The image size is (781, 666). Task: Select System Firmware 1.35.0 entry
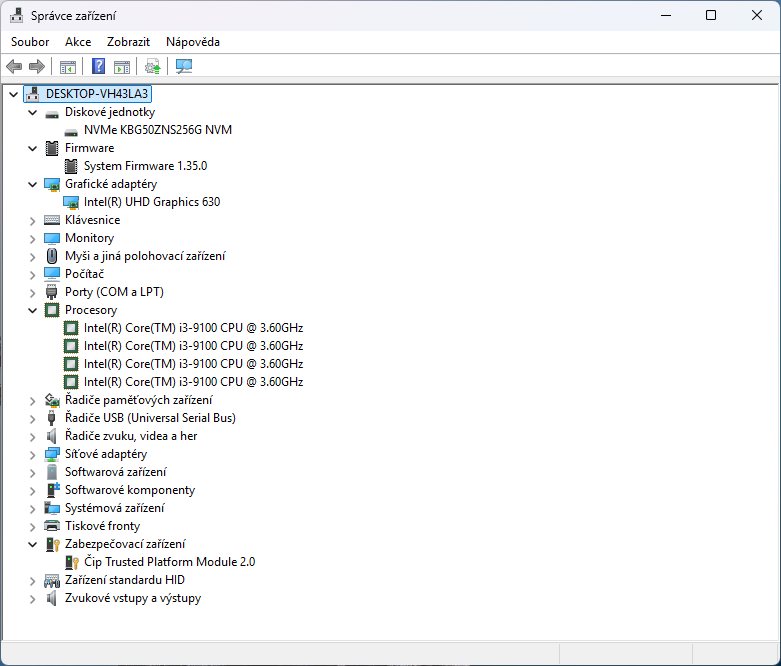[145, 166]
